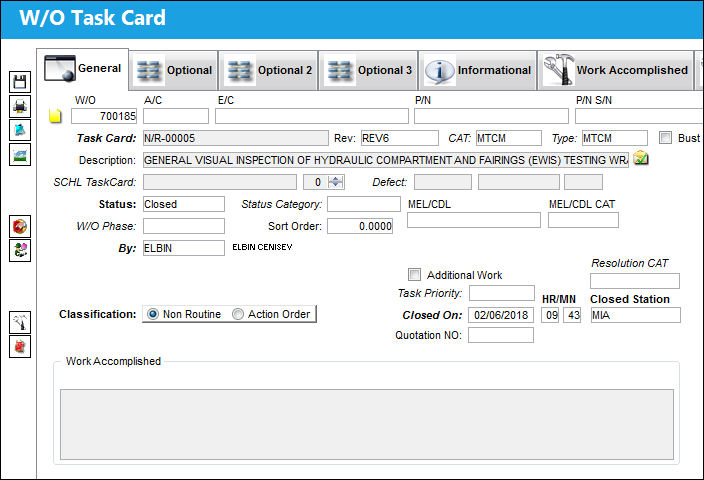Click the General tab window icon
Viewport: 704px width, 480px height.
tap(59, 68)
